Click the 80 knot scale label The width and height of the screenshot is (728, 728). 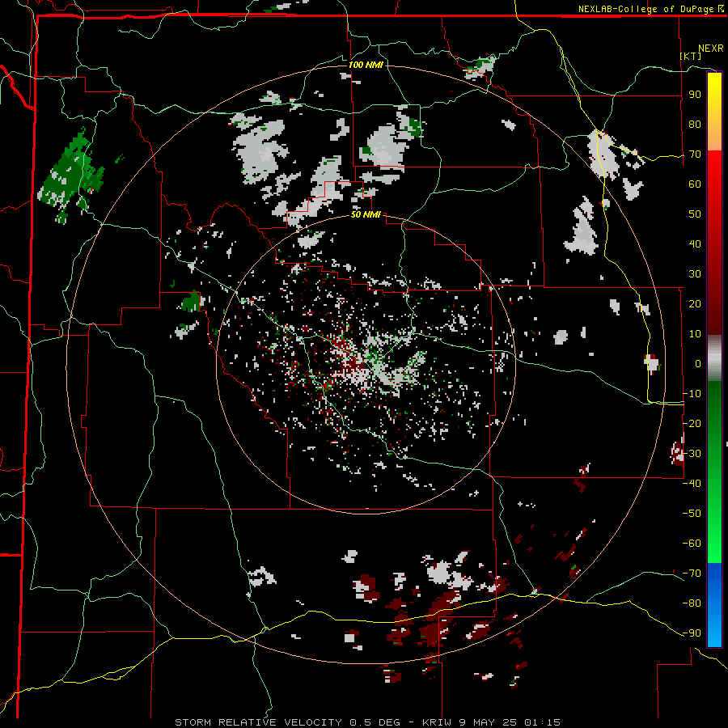pos(695,125)
